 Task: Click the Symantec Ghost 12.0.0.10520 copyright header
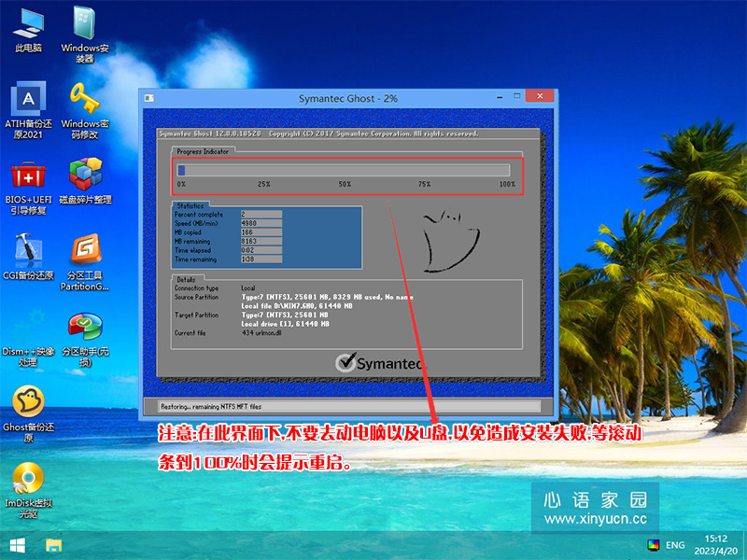coord(318,133)
